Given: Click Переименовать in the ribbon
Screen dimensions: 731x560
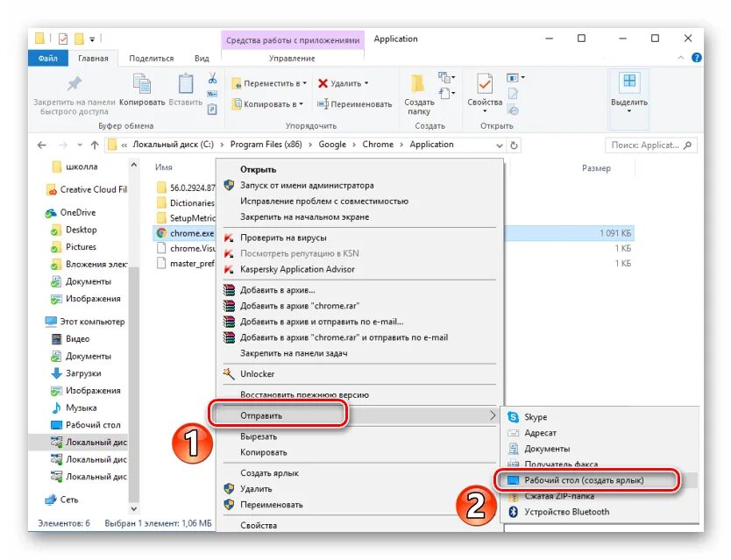Looking at the screenshot, I should [355, 104].
